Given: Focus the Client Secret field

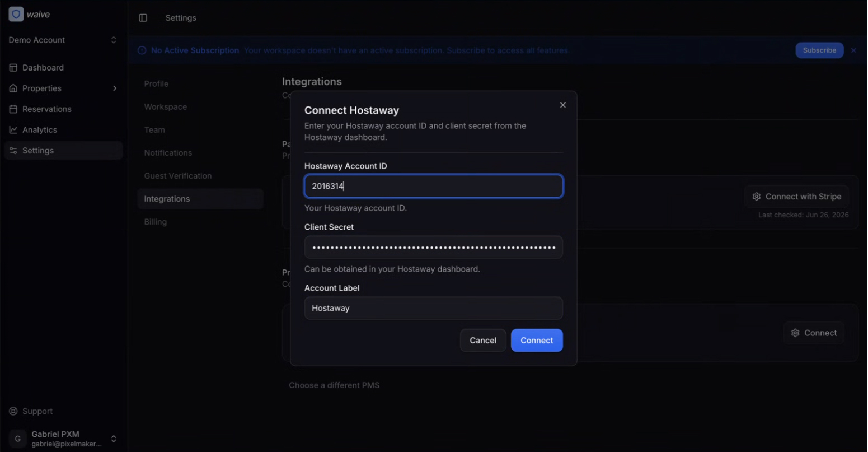Looking at the screenshot, I should (434, 247).
